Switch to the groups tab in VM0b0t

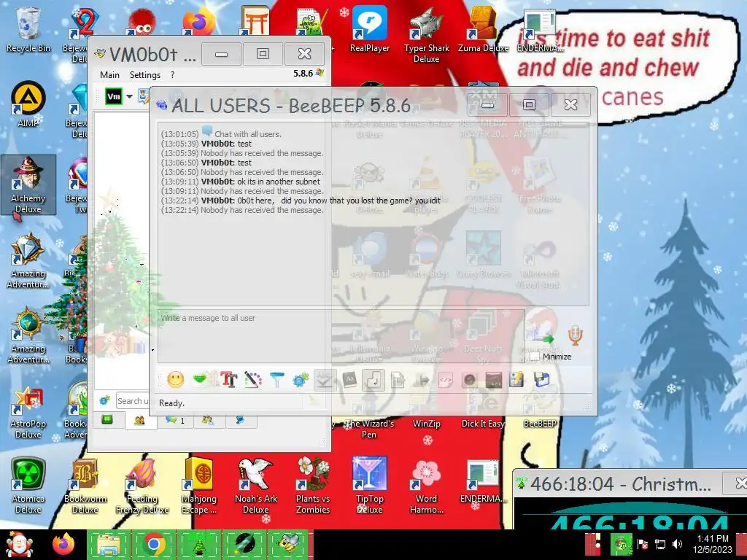click(x=208, y=421)
